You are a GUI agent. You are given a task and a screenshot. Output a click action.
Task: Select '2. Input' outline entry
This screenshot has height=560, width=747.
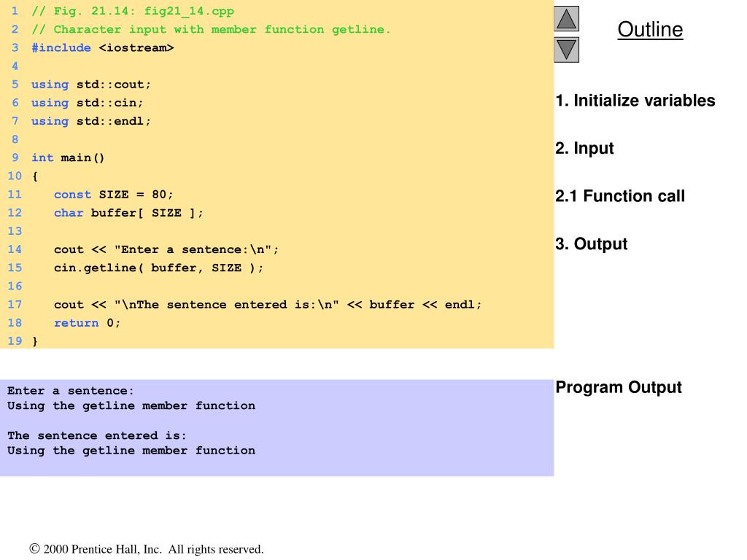pyautogui.click(x=584, y=148)
